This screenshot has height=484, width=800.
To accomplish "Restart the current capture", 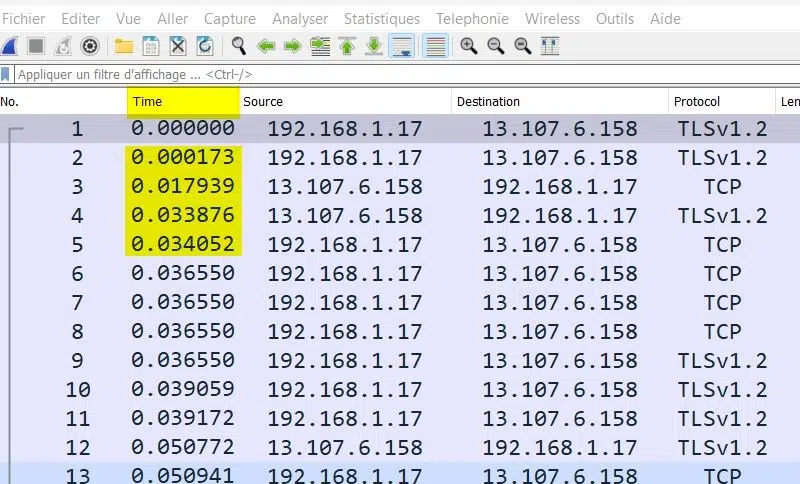I will tap(63, 46).
